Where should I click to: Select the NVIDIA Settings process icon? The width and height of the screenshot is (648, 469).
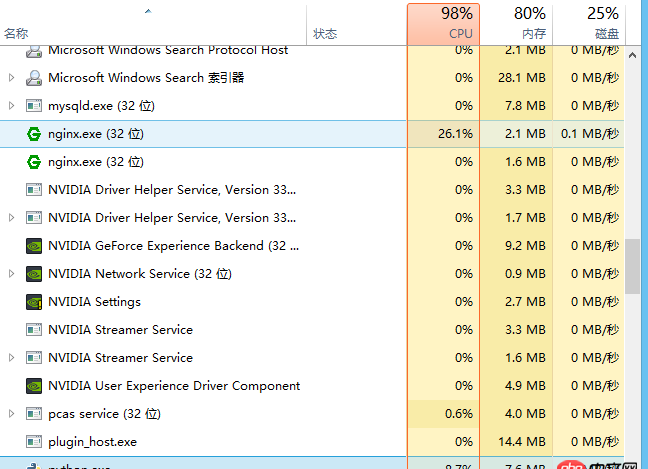(x=33, y=301)
